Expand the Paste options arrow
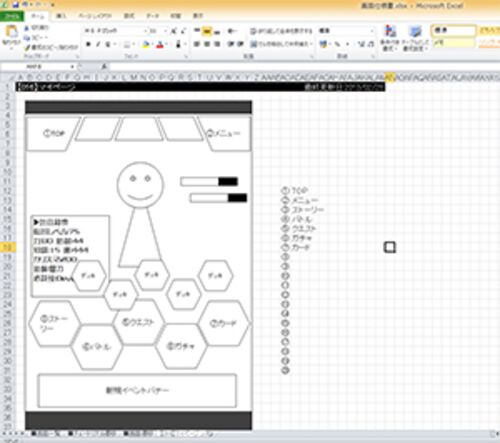500x443 pixels. coord(12,49)
